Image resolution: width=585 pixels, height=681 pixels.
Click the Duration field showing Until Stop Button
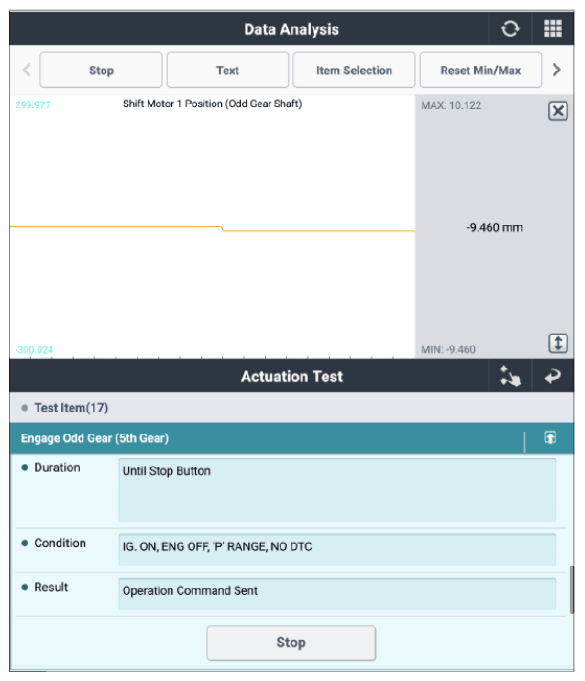click(x=337, y=490)
